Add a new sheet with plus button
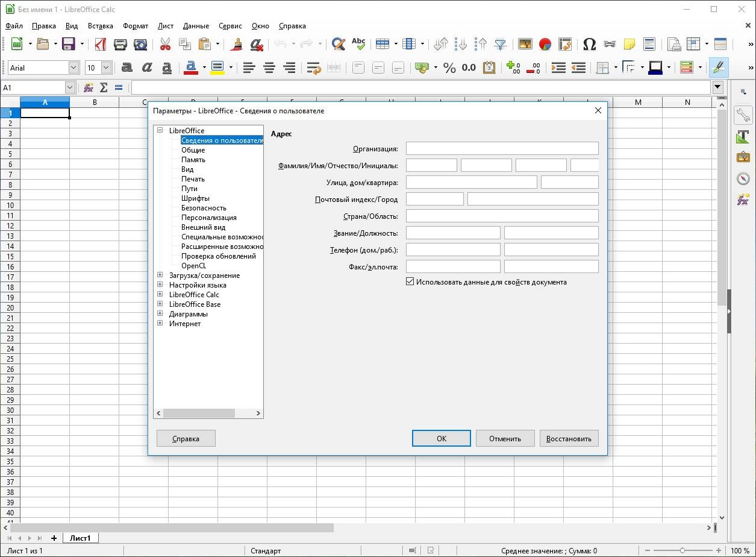 pos(54,538)
